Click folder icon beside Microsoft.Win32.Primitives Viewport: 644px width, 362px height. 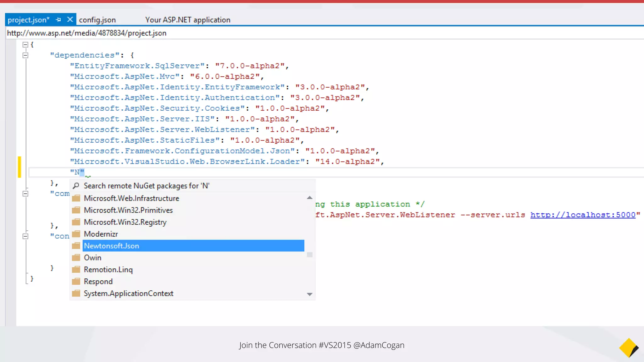tap(76, 210)
